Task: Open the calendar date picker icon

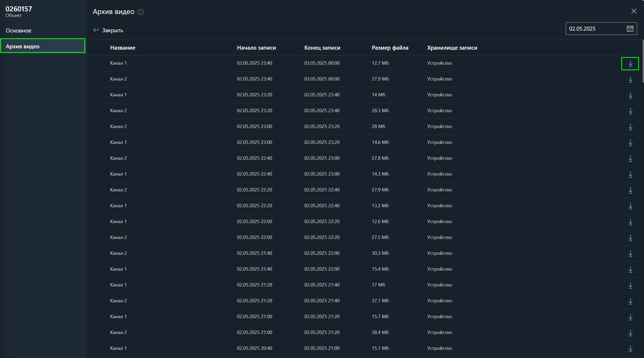Action: [x=630, y=29]
